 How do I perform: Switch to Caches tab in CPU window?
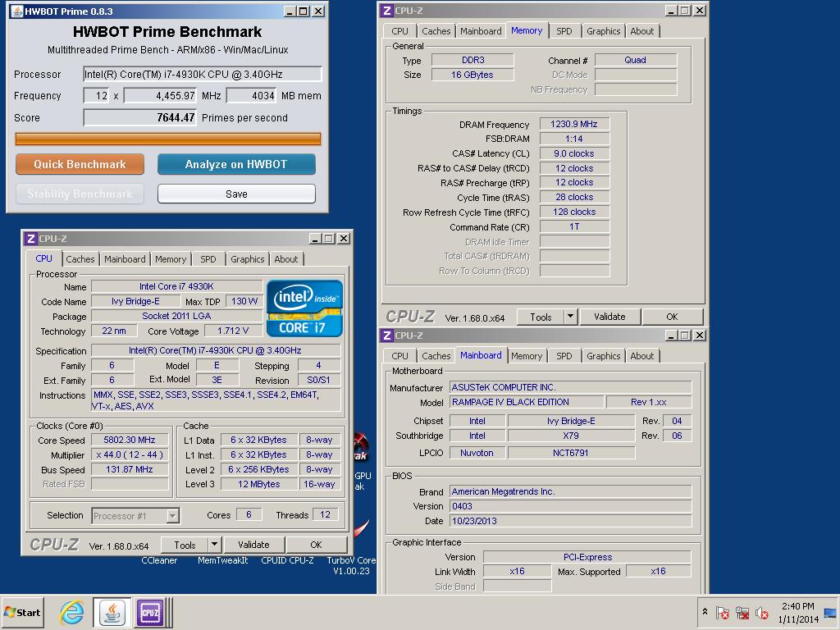point(80,259)
